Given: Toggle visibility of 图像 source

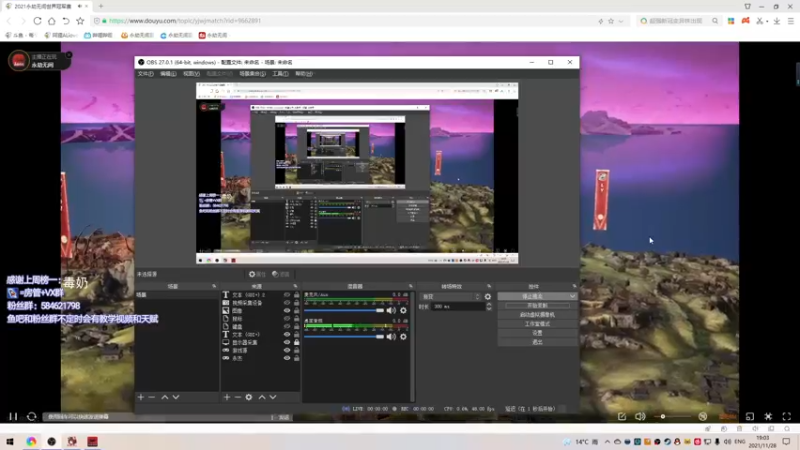Looking at the screenshot, I should tap(287, 310).
